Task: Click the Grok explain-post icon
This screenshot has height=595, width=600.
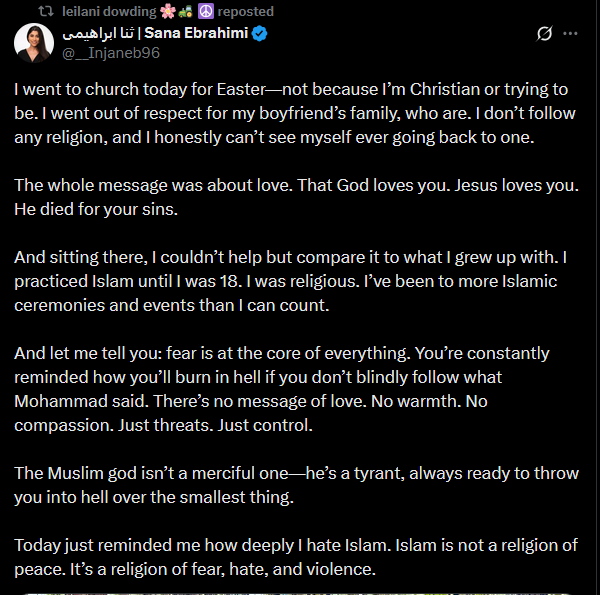Action: click(544, 34)
